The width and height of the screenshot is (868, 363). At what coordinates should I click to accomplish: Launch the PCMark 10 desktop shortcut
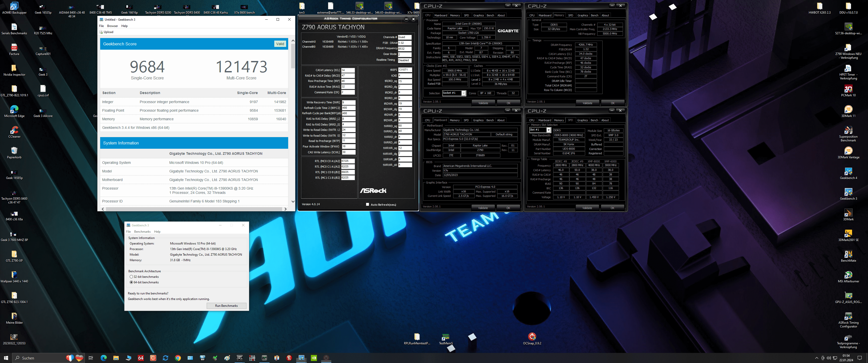pos(848,90)
